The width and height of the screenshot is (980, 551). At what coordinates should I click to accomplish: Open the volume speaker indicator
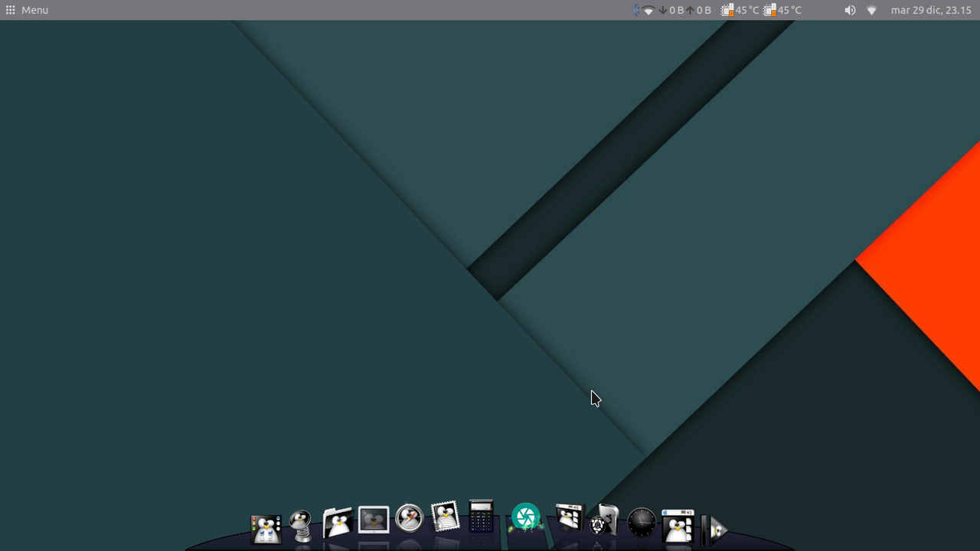coord(850,10)
